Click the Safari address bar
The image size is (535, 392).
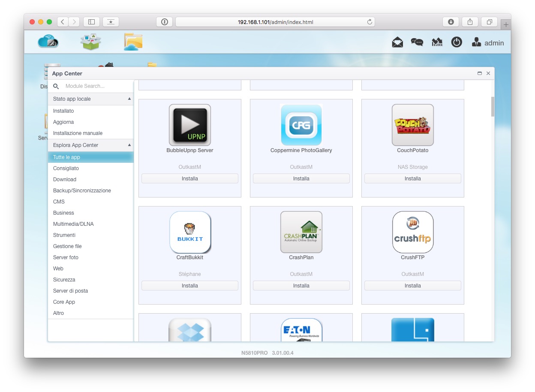[275, 22]
